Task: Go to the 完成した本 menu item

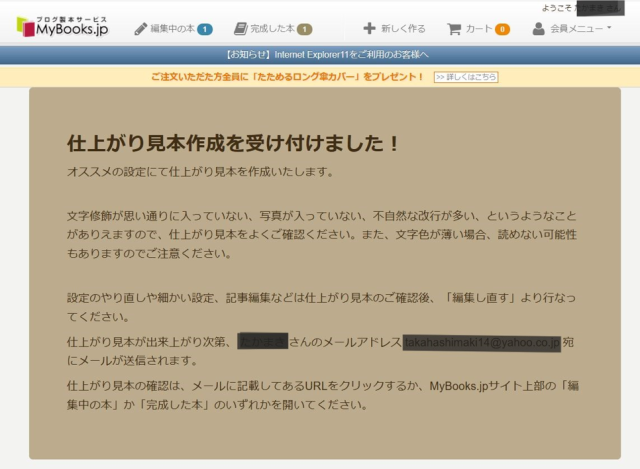Action: point(272,29)
